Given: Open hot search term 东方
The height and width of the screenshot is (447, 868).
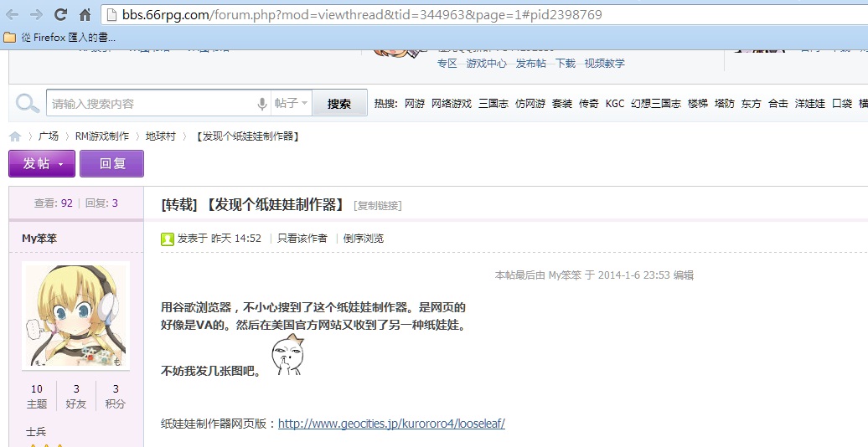Looking at the screenshot, I should coord(752,104).
